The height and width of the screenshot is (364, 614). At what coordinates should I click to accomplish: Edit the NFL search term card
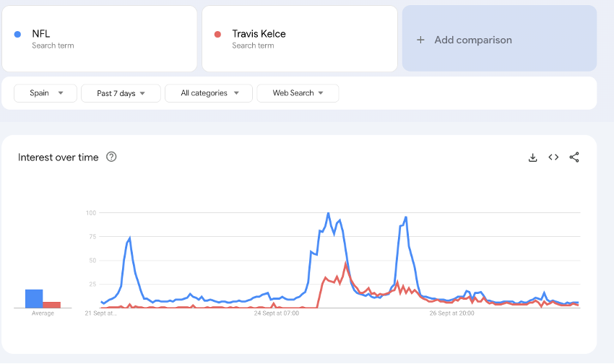(100, 38)
